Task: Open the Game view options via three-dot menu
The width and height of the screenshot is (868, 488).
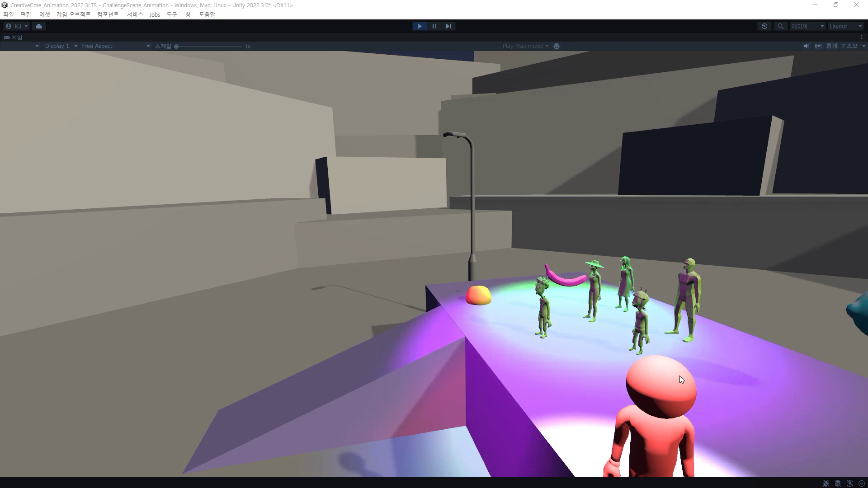Action: click(x=863, y=37)
